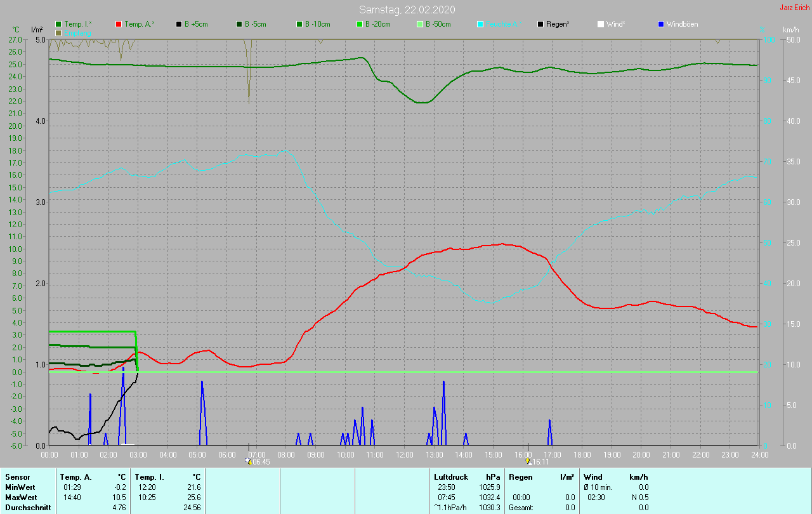Click the olive swatch in second legend row

pos(59,32)
